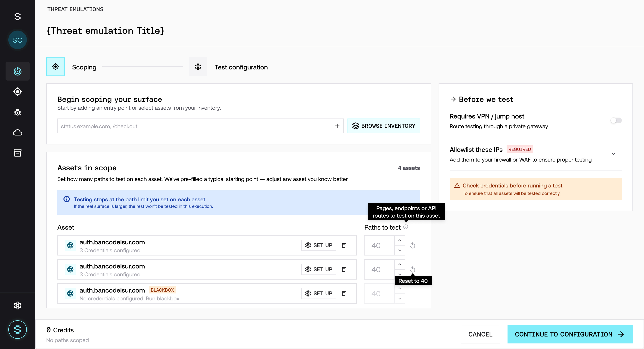The width and height of the screenshot is (644, 349).
Task: Open the archive box sidebar icon
Action: 18,153
